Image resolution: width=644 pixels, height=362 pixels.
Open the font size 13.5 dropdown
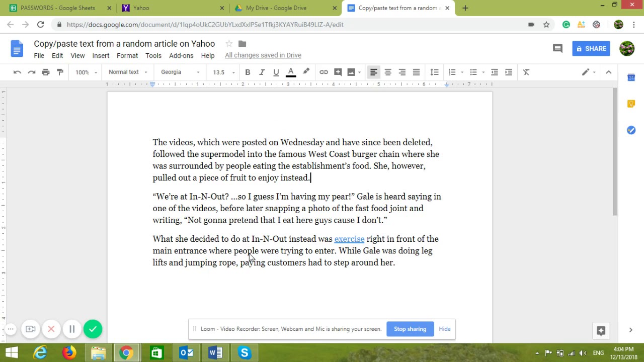pos(224,72)
